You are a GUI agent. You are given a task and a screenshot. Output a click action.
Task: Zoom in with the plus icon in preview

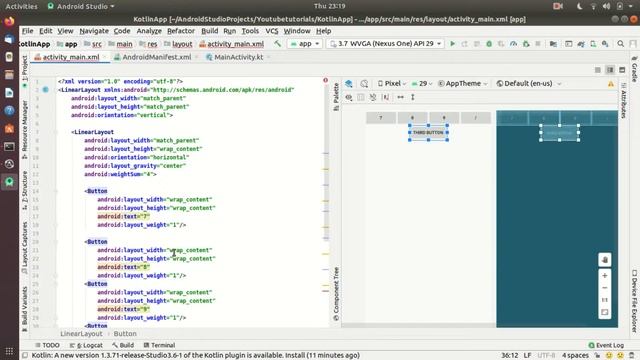coord(604,276)
